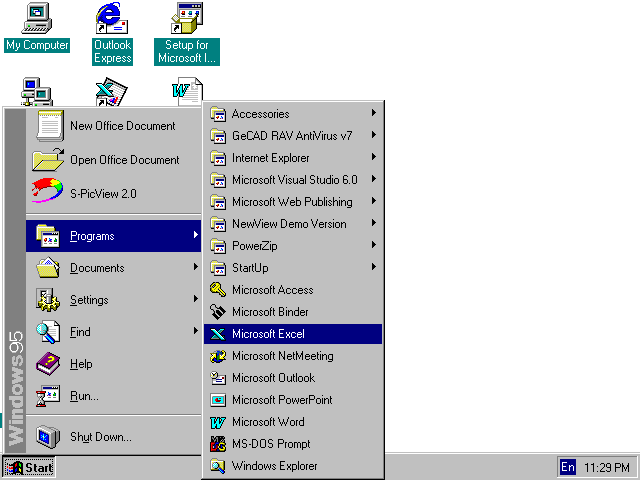Expand the Microsoft Visual Studio 6.0 submenu arrow
This screenshot has width=640, height=480.
(373, 179)
